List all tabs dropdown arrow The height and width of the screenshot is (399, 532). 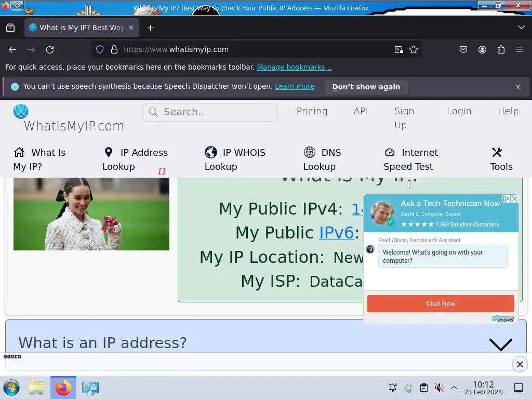pos(522,28)
